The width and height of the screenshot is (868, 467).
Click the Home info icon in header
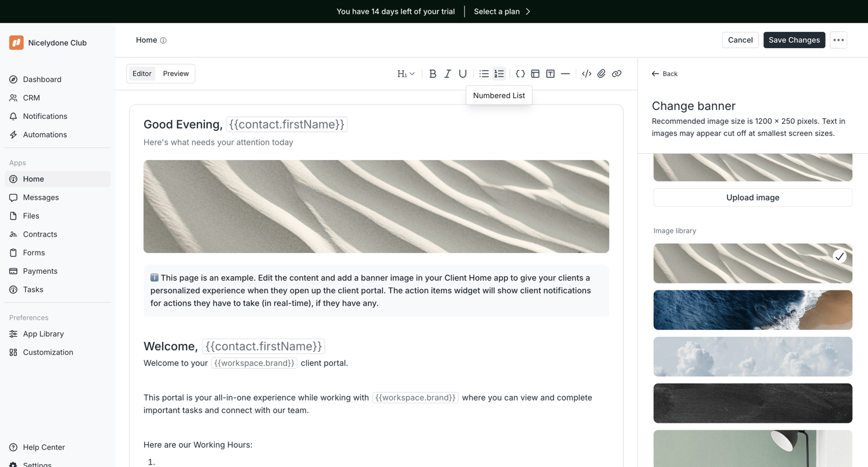tap(163, 40)
